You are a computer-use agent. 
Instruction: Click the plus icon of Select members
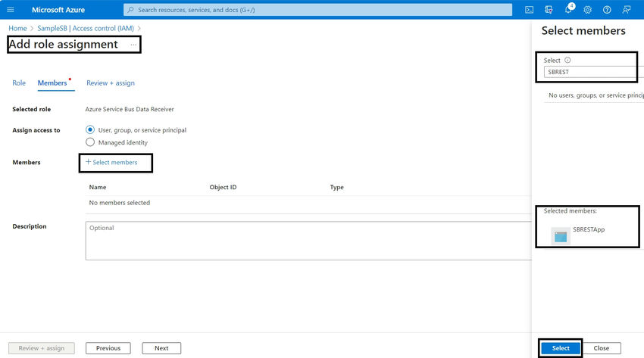[88, 162]
